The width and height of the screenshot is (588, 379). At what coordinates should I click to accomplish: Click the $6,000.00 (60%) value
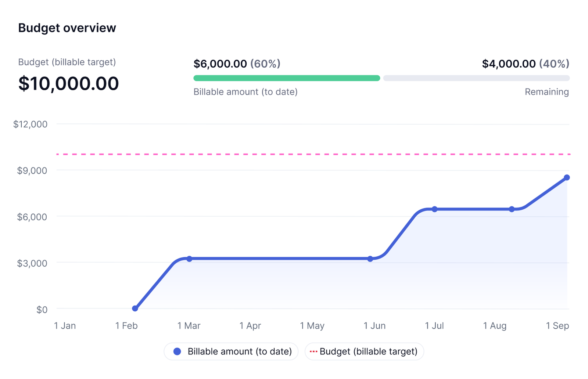point(237,64)
